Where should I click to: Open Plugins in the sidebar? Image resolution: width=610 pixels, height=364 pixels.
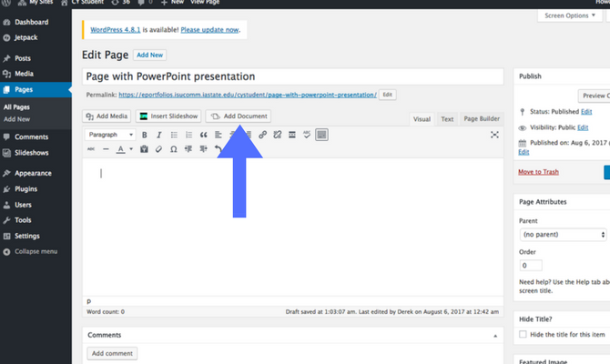tap(26, 189)
